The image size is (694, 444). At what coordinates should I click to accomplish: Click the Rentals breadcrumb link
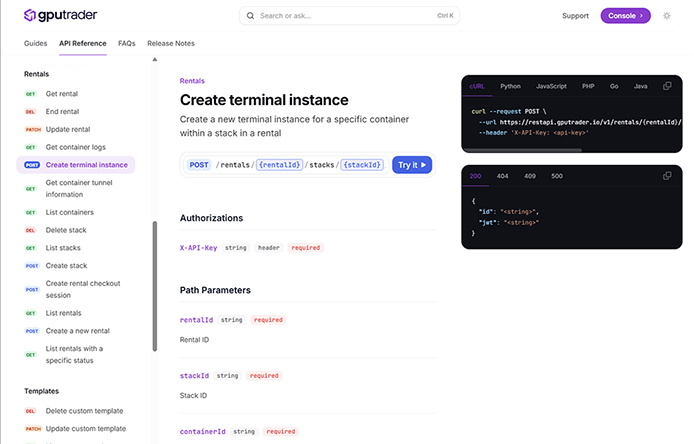[x=192, y=81]
